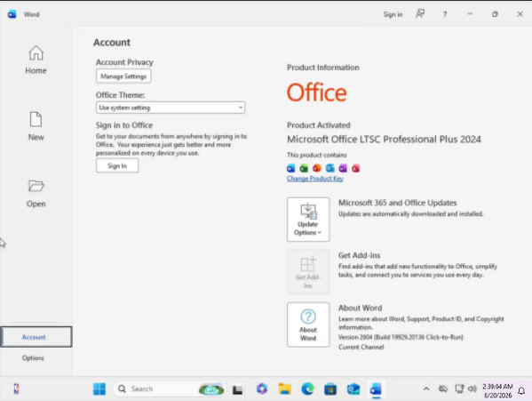Click the Change Product Key link
The width and height of the screenshot is (532, 401).
[x=315, y=179]
